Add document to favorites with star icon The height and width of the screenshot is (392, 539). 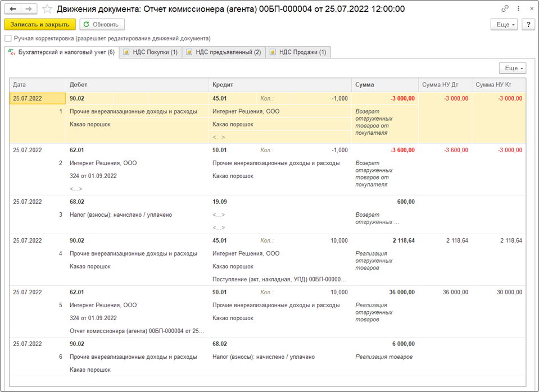47,9
